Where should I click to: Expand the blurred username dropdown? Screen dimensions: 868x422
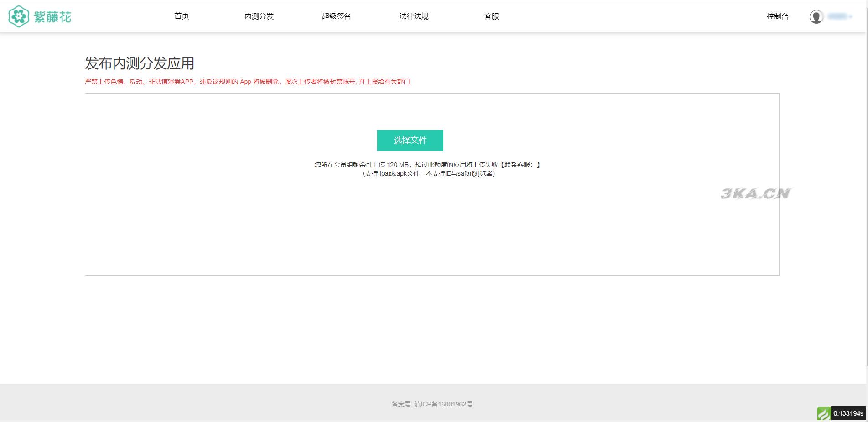pos(840,16)
